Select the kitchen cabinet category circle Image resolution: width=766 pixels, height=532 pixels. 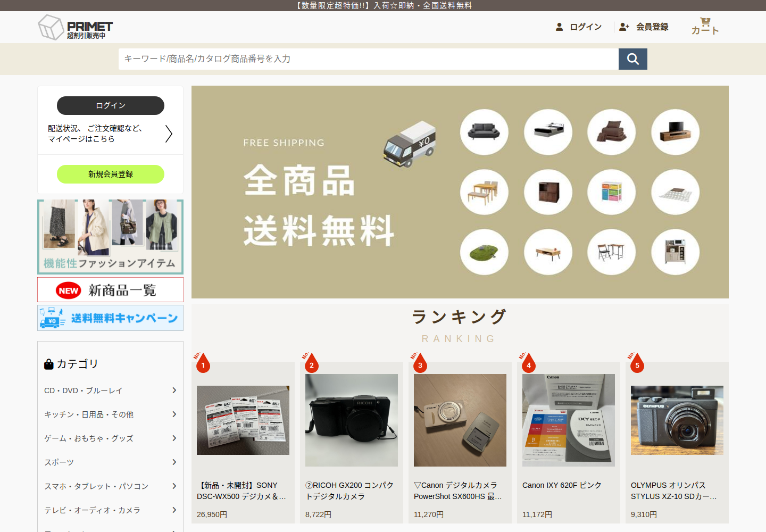(x=676, y=252)
